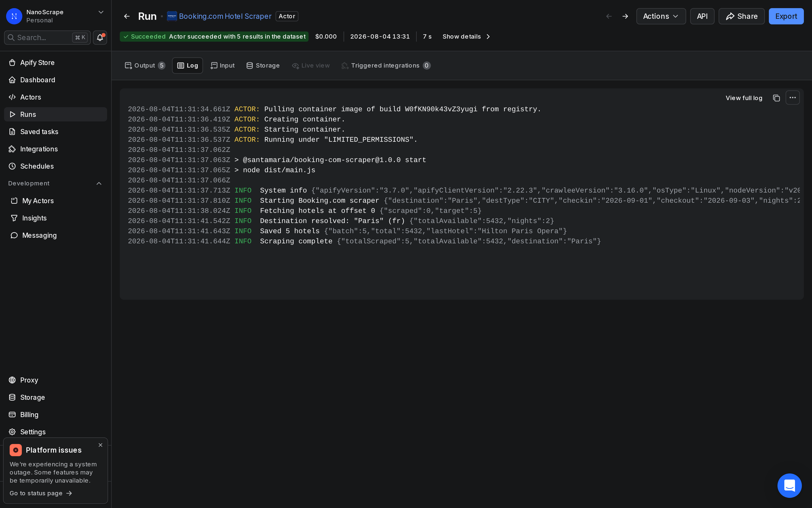Click the Search input field

click(x=47, y=37)
